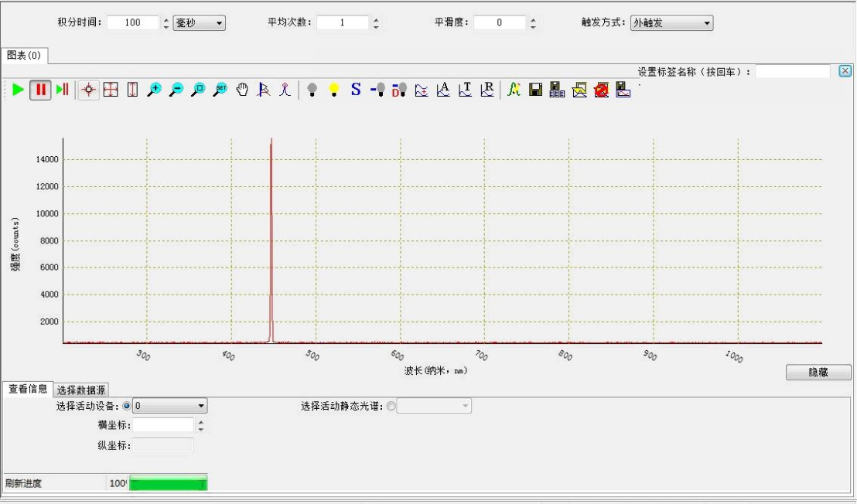Open the 外触发 trigger mode dropdown

point(671,23)
